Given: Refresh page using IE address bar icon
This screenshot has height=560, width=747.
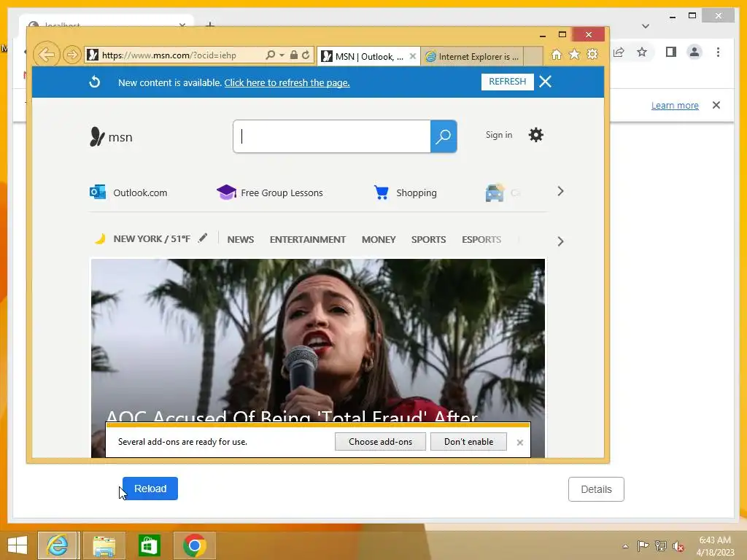Looking at the screenshot, I should click(306, 55).
